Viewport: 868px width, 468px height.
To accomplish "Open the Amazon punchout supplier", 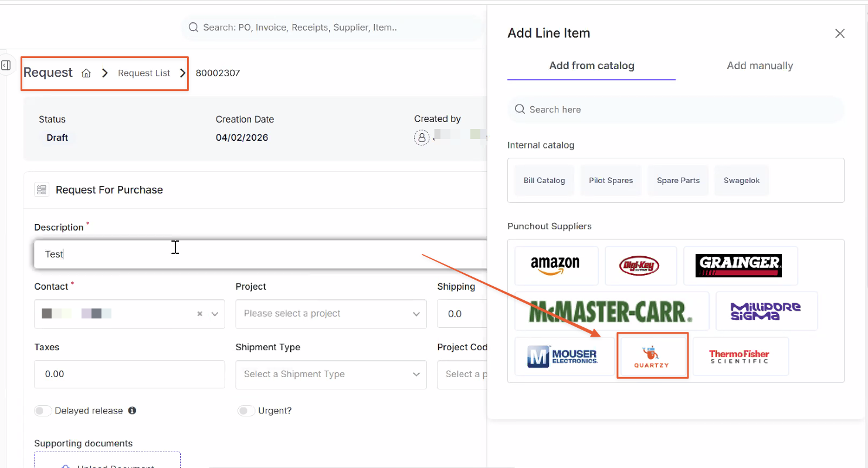I will pos(557,266).
